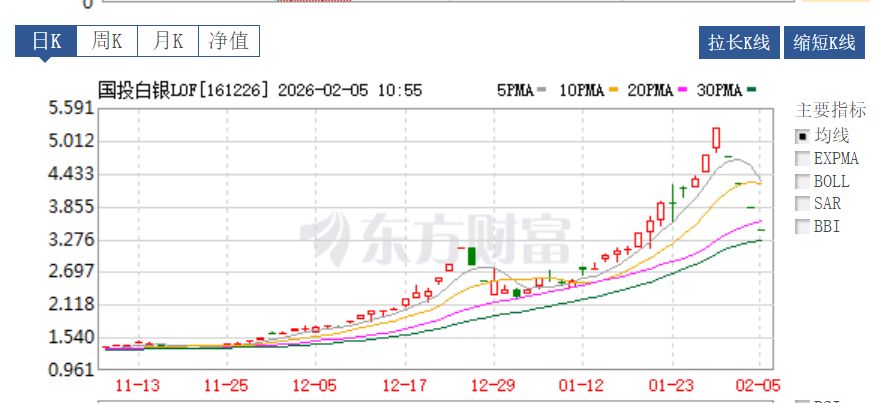Enable the EXPMA indicator
The height and width of the screenshot is (403, 878).
point(802,159)
